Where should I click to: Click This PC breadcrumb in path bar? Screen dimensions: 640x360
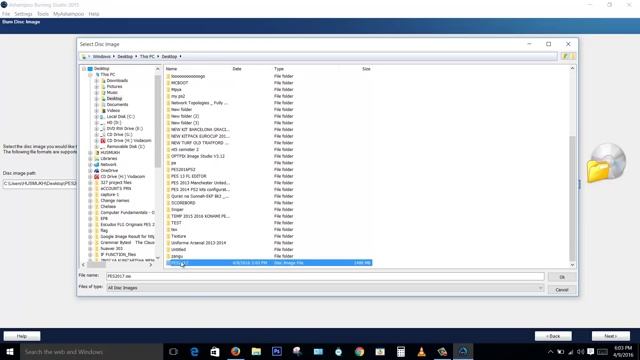pos(147,56)
